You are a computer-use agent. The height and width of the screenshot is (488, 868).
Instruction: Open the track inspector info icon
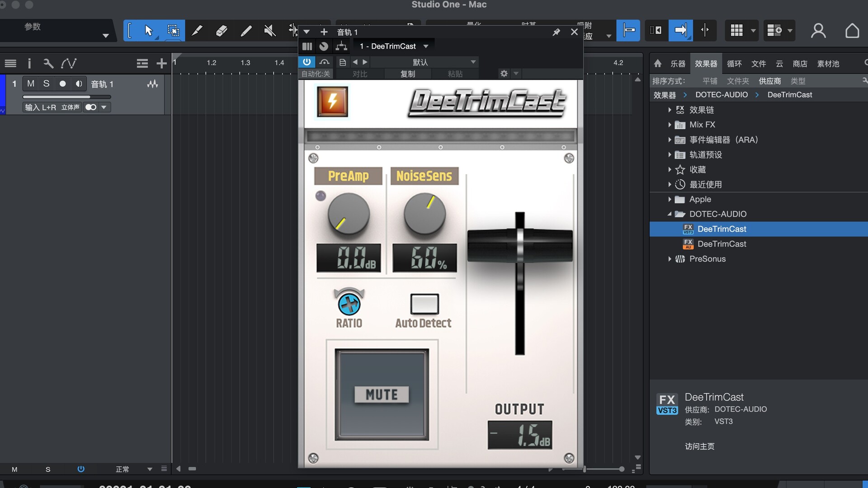point(29,63)
